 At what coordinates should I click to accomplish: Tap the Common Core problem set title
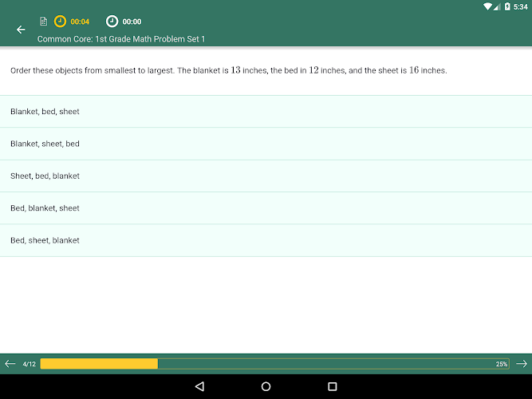click(x=121, y=39)
